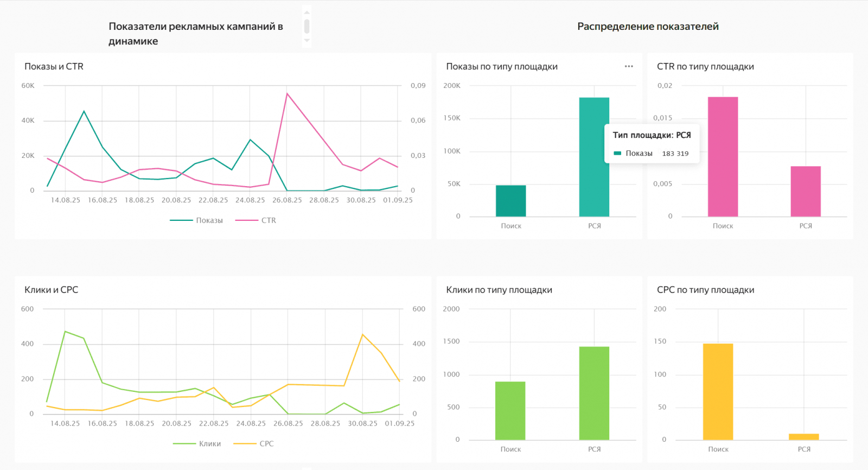Click the Клики и CPC chart title
This screenshot has height=470, width=868.
[x=51, y=290]
